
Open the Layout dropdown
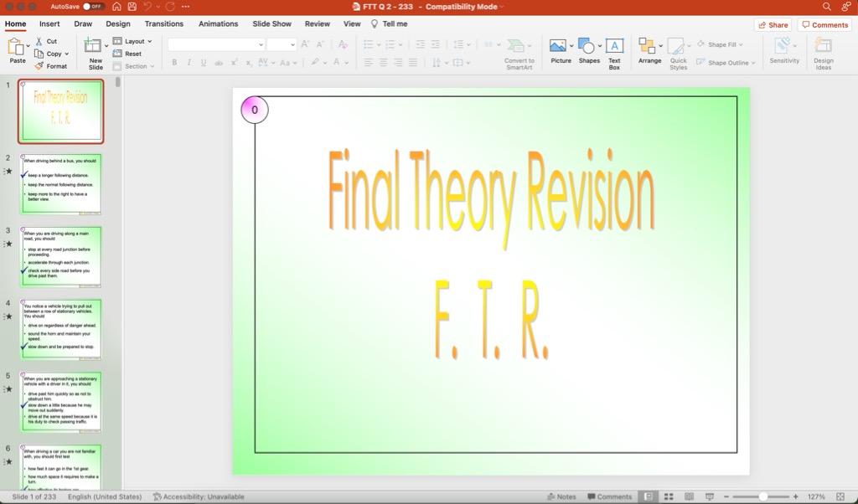pyautogui.click(x=134, y=40)
